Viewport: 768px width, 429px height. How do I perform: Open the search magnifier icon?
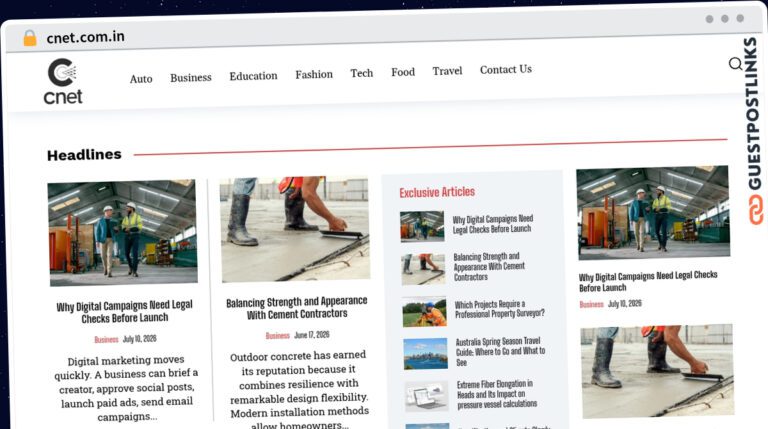[x=735, y=64]
